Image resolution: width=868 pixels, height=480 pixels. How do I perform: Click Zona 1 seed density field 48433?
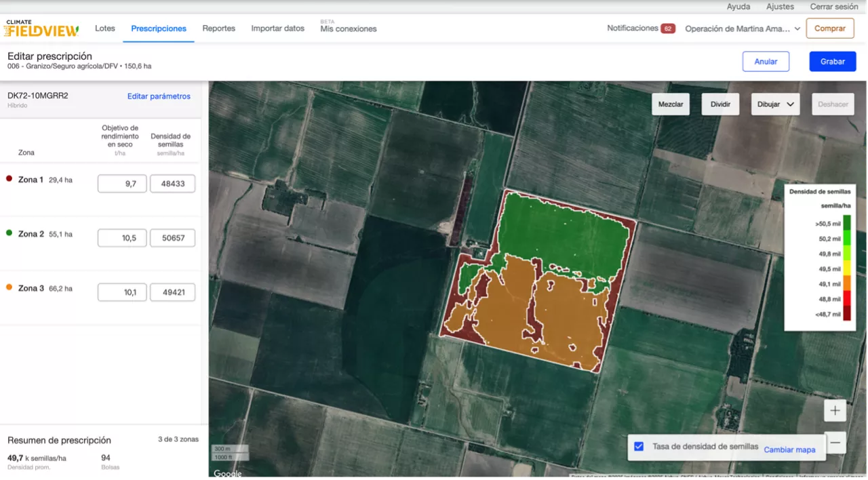[x=172, y=184]
